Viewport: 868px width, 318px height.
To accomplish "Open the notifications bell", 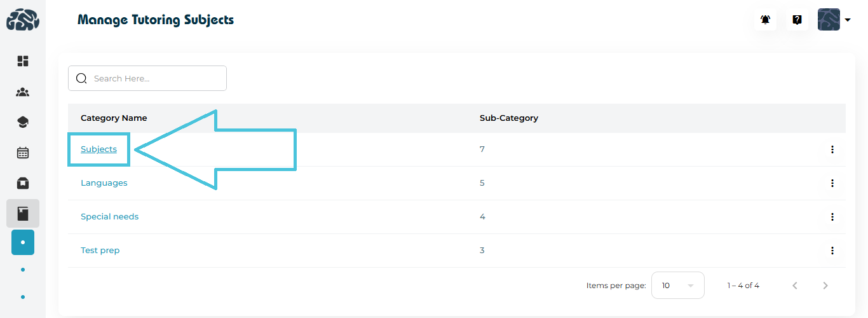I will coord(766,20).
